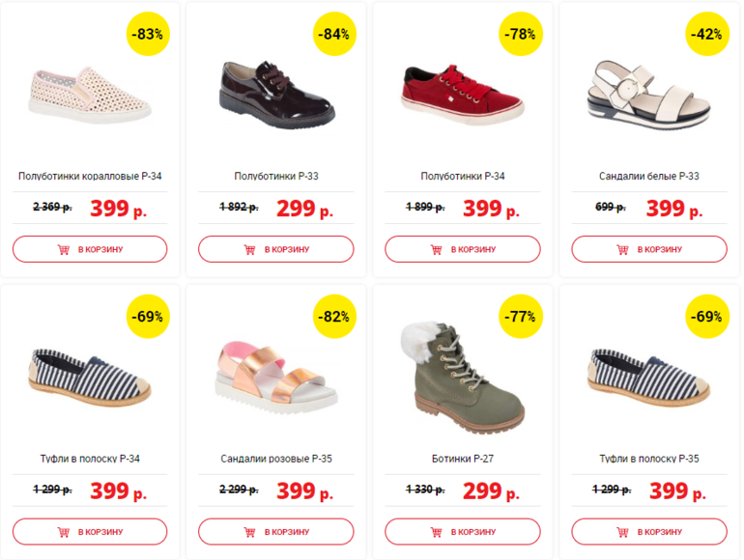Click the -84% yellow discount badge
This screenshot has height=560, width=744.
pos(336,34)
